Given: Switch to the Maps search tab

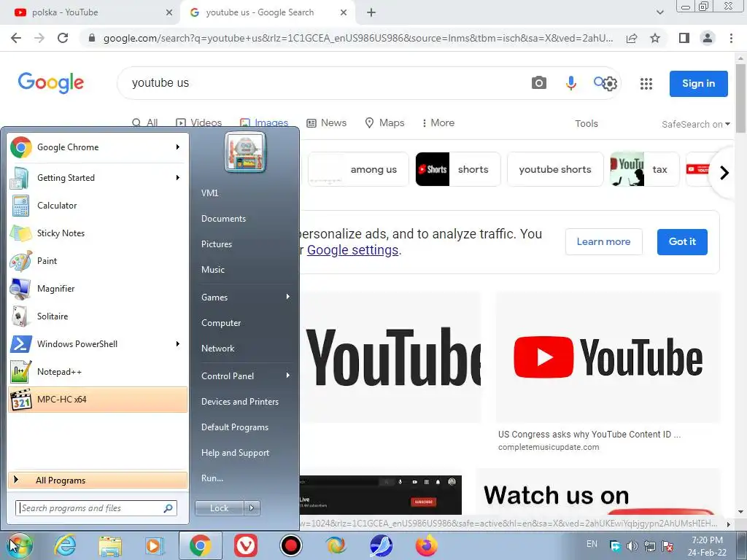Looking at the screenshot, I should pyautogui.click(x=384, y=122).
